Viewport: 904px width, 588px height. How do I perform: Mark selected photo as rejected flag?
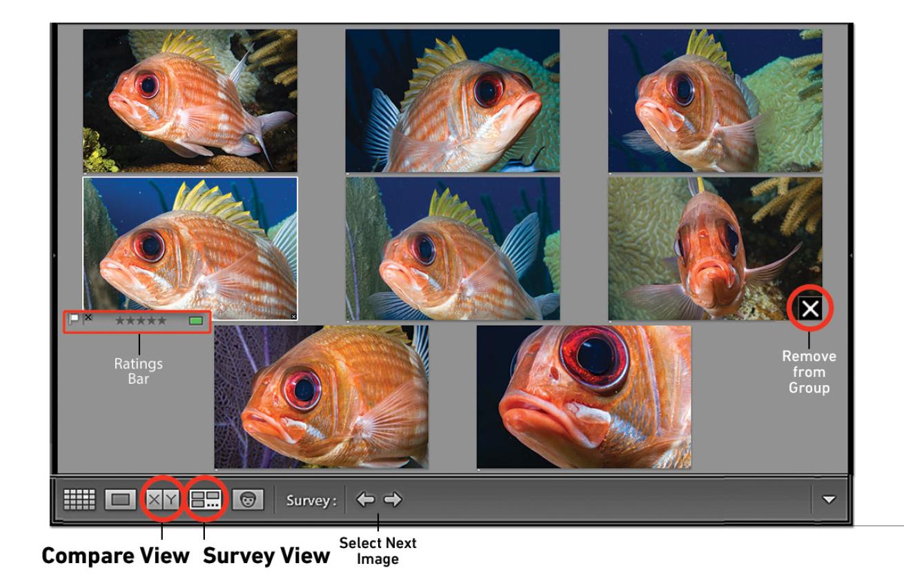(x=88, y=318)
